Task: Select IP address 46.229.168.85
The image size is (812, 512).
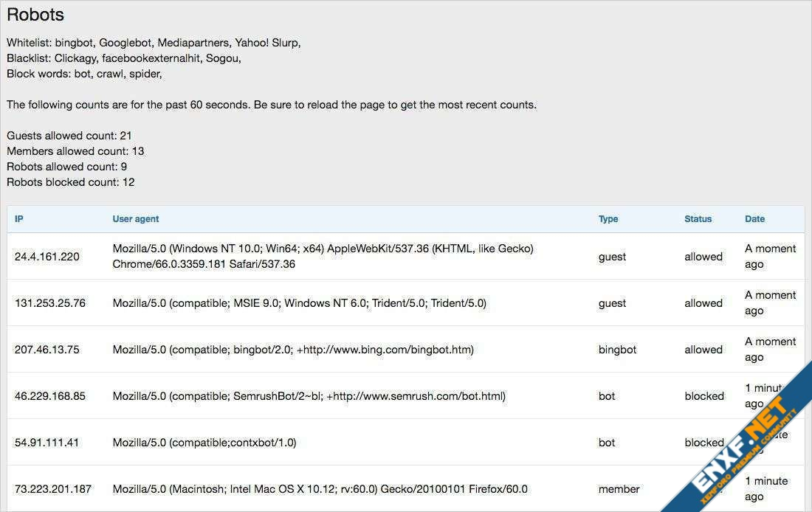Action: [50, 396]
